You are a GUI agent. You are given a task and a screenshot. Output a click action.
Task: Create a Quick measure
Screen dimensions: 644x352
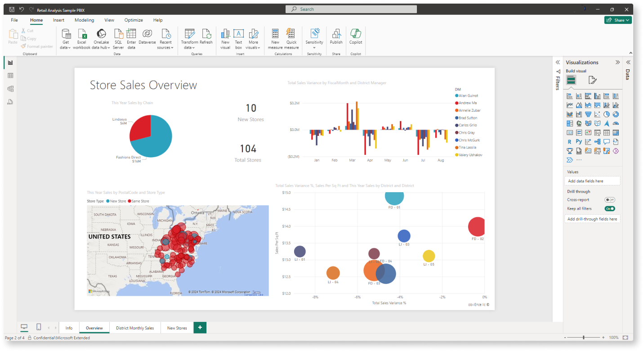[x=291, y=39]
